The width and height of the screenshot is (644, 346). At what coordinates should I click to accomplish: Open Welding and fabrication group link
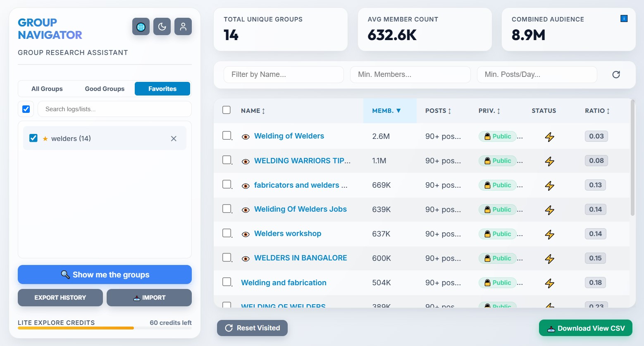284,283
